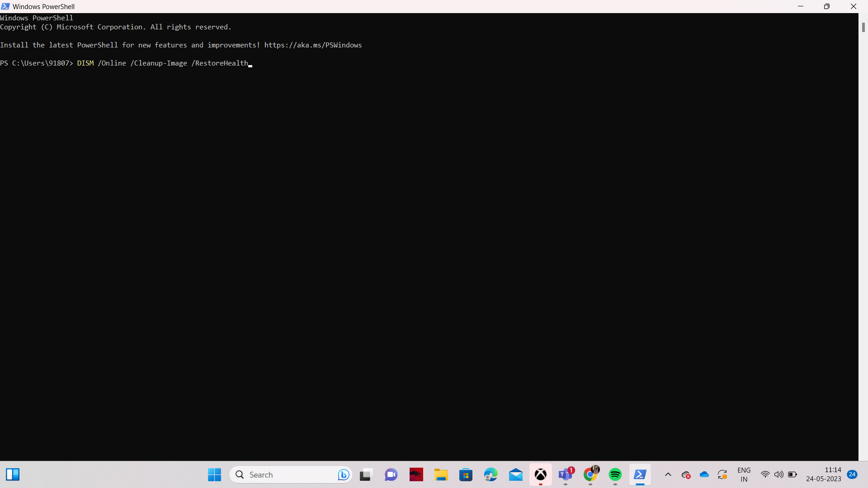Open the PowerShell title bar system menu
868x488 pixels.
pyautogui.click(x=5, y=6)
